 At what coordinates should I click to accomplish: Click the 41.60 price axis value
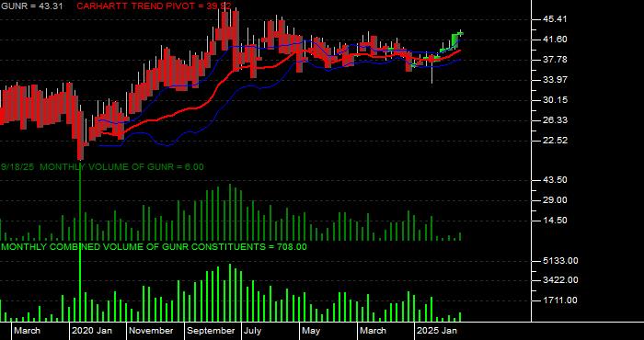coord(555,40)
